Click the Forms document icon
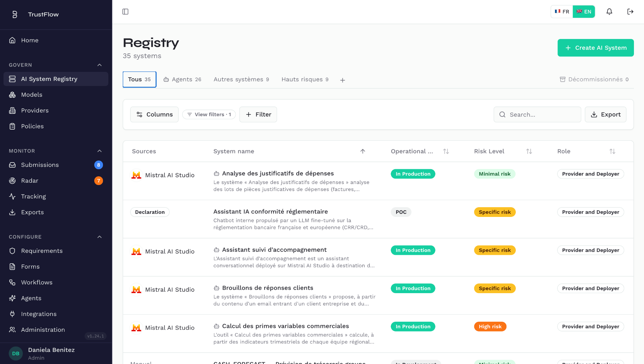 click(x=12, y=267)
